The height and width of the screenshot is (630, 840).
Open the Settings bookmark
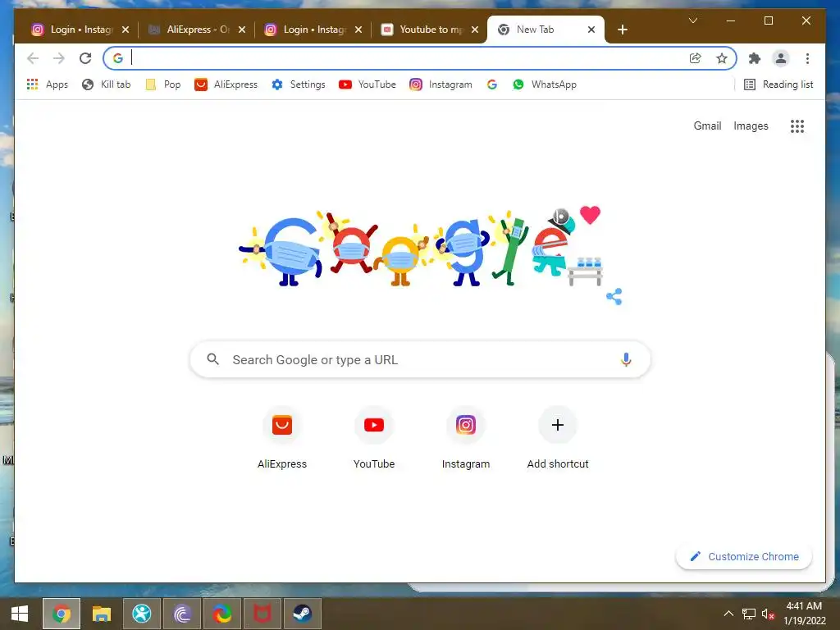[299, 84]
